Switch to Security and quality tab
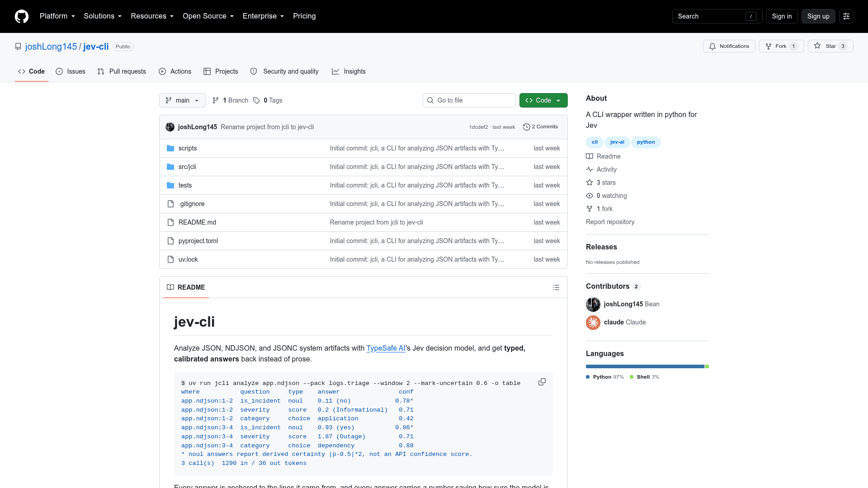This screenshot has height=488, width=868. pos(284,71)
